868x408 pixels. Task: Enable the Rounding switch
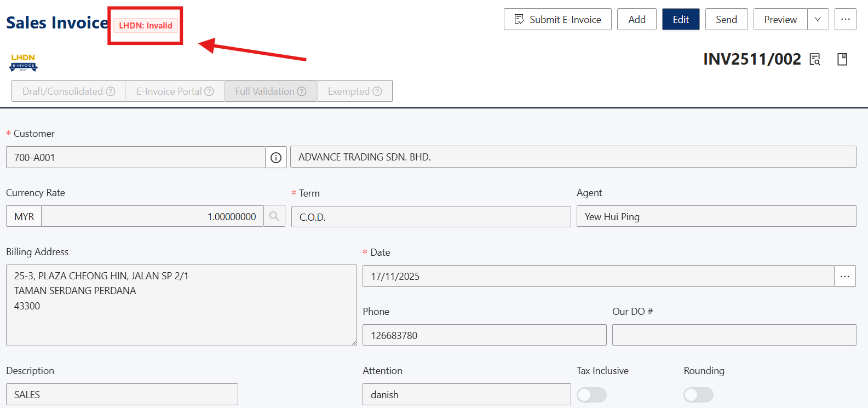(x=698, y=395)
